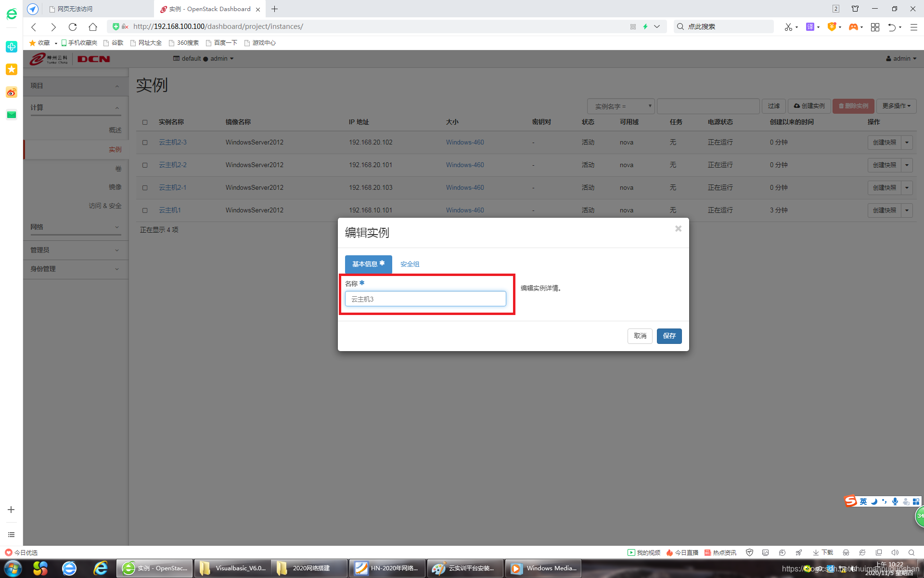
Task: Click the 保存 button
Action: pyautogui.click(x=669, y=336)
